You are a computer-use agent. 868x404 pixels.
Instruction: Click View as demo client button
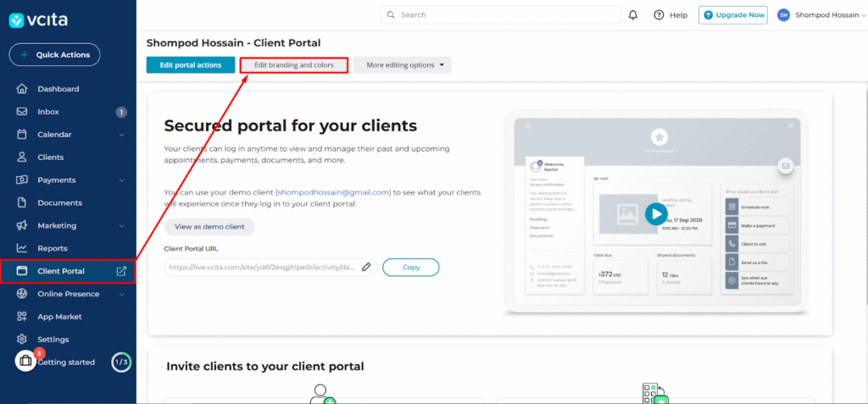click(209, 226)
